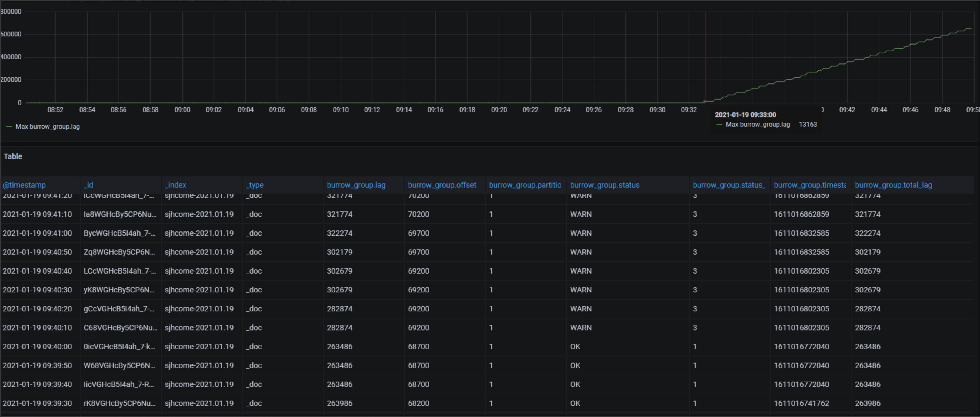Click the _index column header
980x417 pixels.
(175, 185)
